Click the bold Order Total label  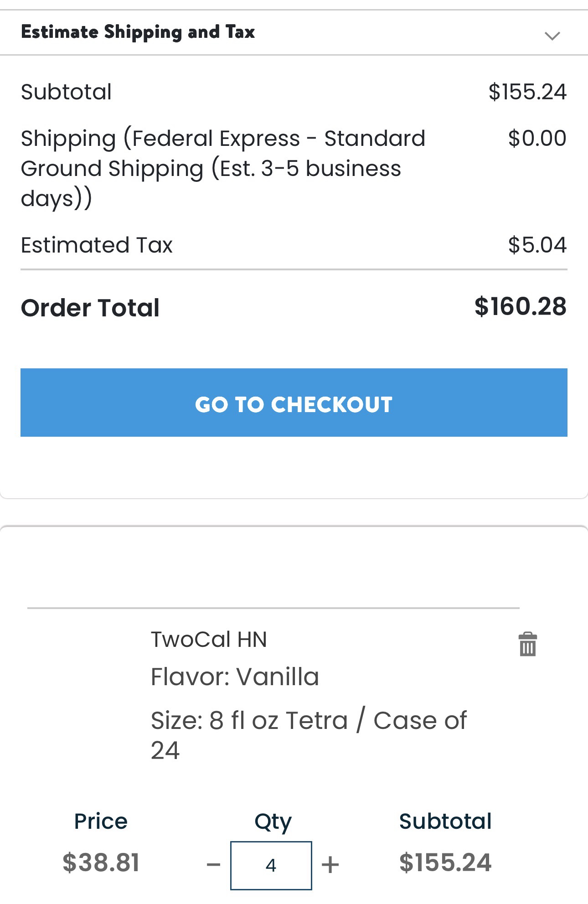(x=90, y=308)
